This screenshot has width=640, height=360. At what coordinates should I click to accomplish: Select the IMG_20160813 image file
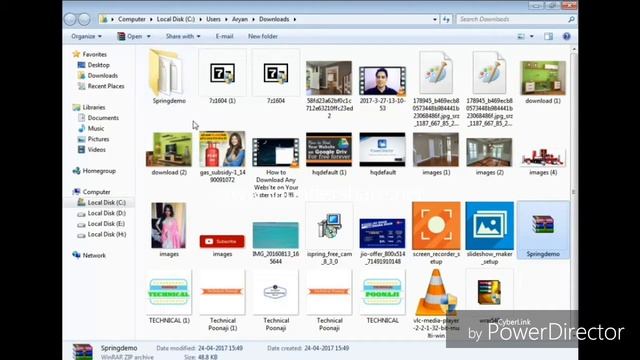276,235
